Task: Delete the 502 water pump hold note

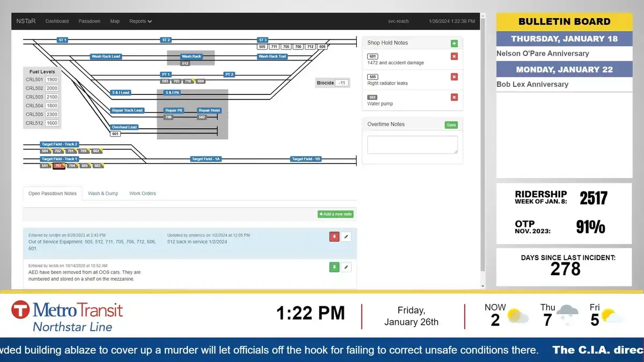Action: point(454,97)
